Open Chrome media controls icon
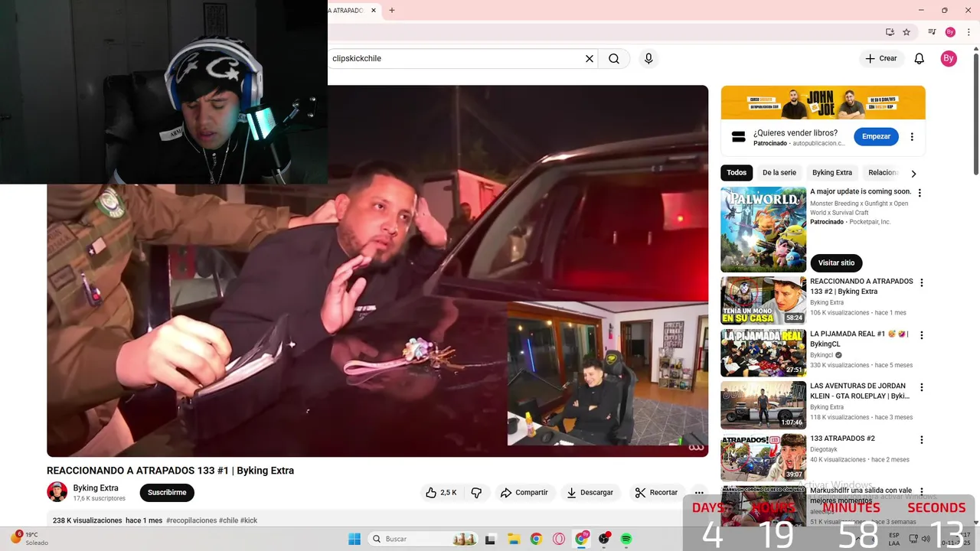The image size is (980, 551). pos(932,32)
